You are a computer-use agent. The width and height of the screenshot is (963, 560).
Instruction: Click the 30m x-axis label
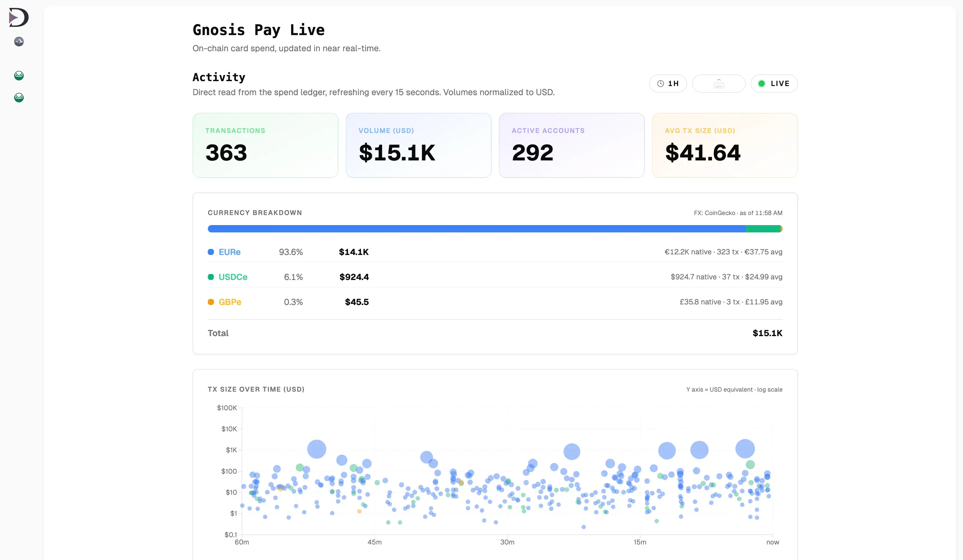pos(507,542)
